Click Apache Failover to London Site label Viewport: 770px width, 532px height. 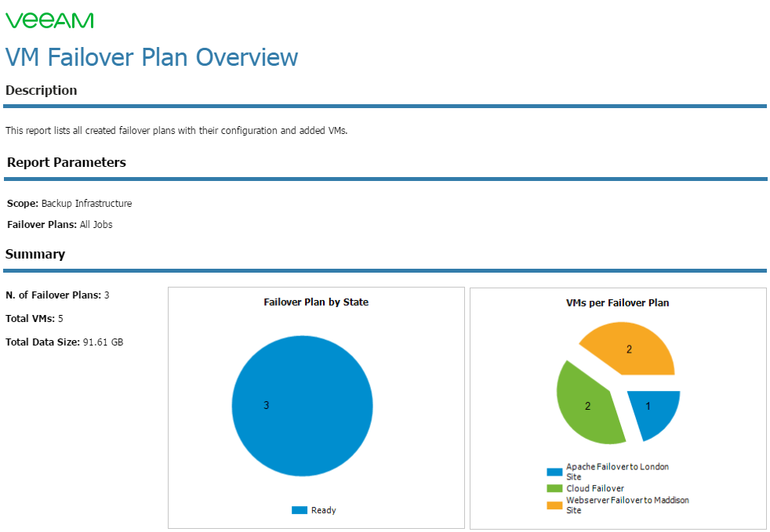[617, 472]
